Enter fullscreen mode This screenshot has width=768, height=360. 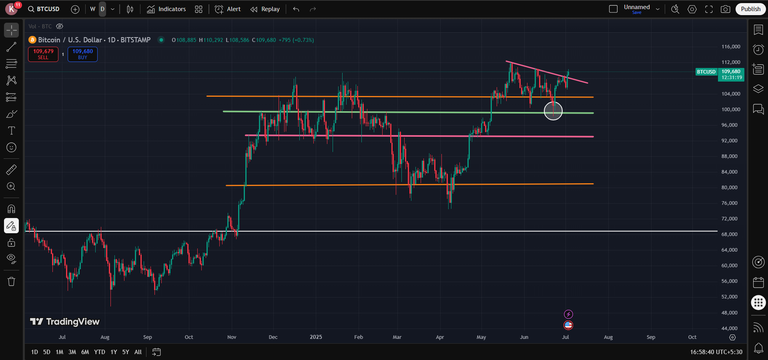click(708, 9)
